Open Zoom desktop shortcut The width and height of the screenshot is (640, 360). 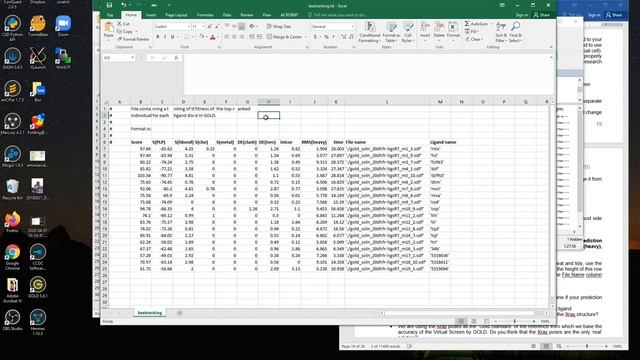click(x=63, y=26)
